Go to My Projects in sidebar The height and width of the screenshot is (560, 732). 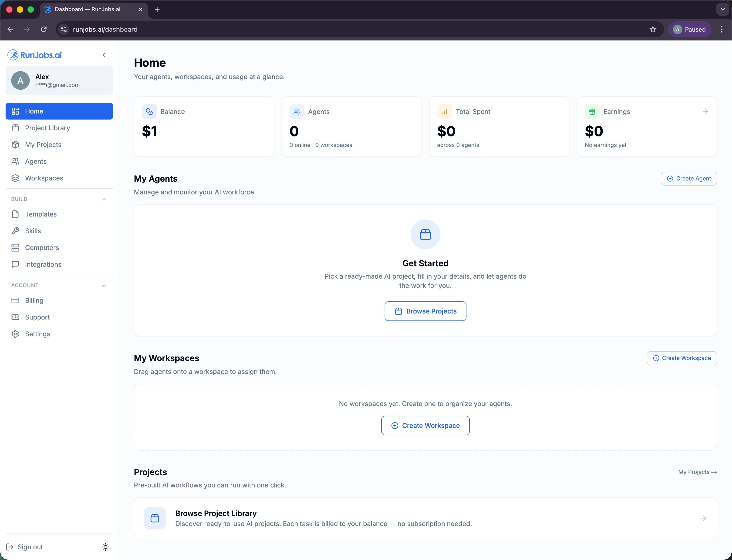point(43,145)
